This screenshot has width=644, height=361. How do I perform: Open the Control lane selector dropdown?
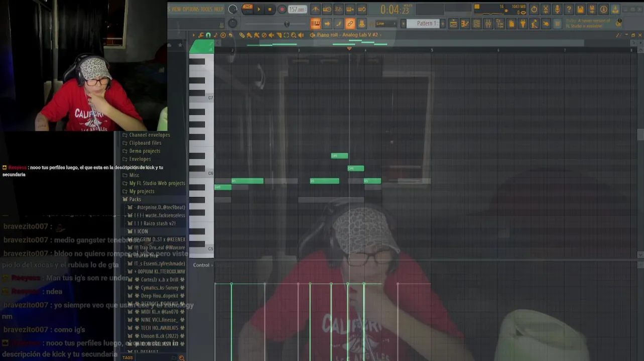pyautogui.click(x=203, y=265)
